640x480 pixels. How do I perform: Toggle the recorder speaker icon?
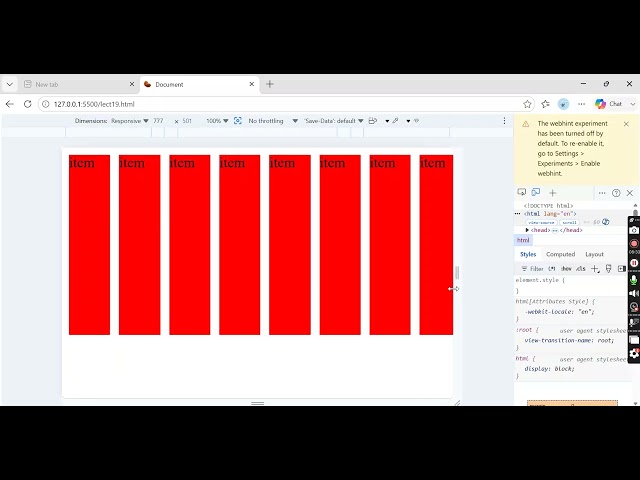634,293
